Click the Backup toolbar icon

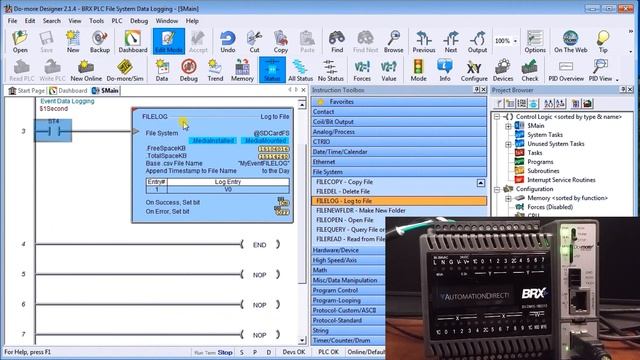(100, 41)
